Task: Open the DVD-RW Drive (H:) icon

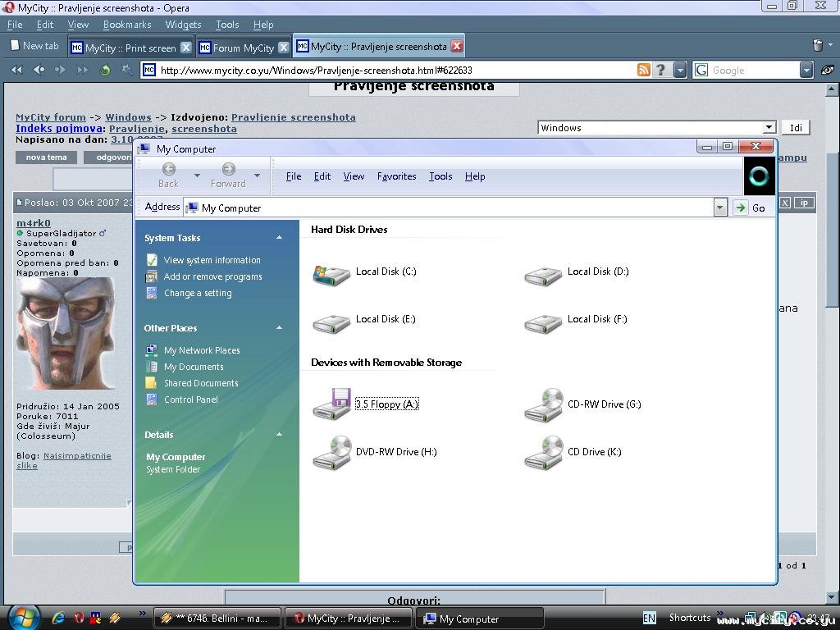Action: point(331,452)
